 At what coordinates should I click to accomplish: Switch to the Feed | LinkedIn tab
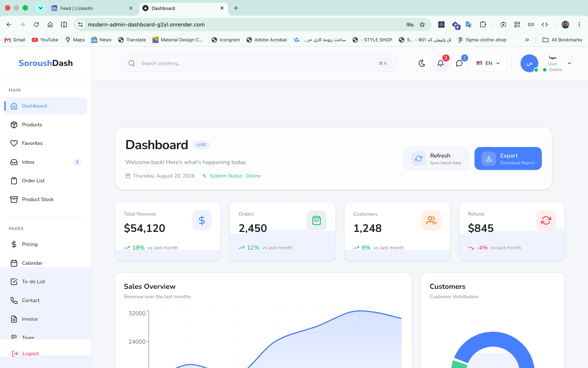(92, 8)
